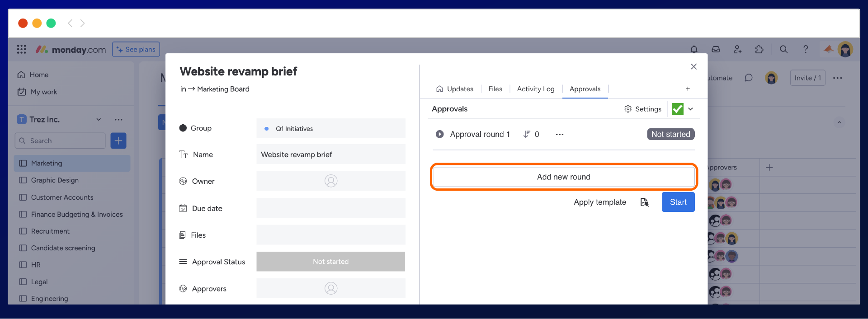
Task: Click the browser forward arrow
Action: pos(83,23)
